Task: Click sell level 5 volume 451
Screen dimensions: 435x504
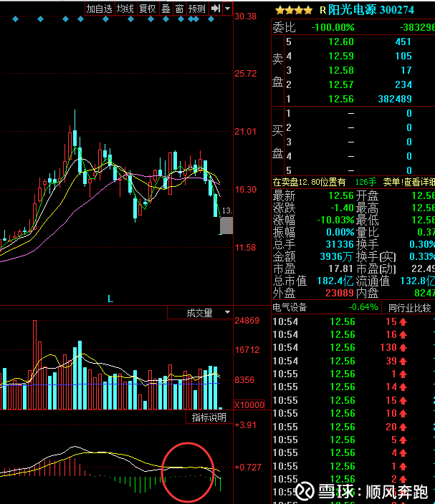Action: tap(403, 42)
